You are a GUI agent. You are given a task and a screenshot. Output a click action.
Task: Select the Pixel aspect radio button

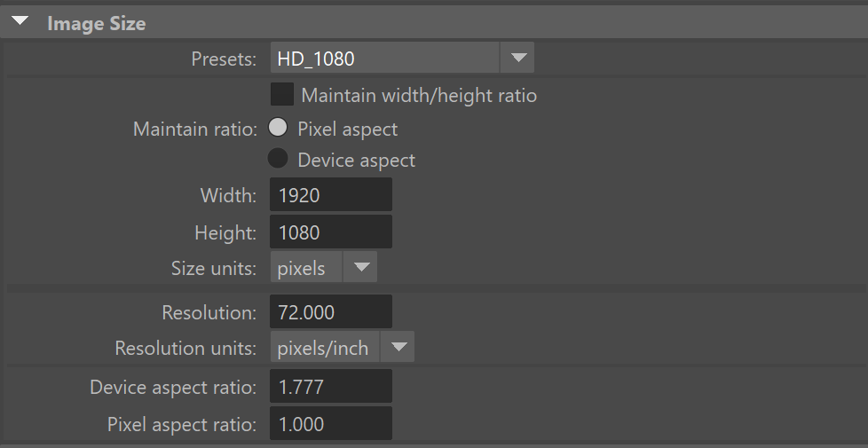click(x=279, y=127)
